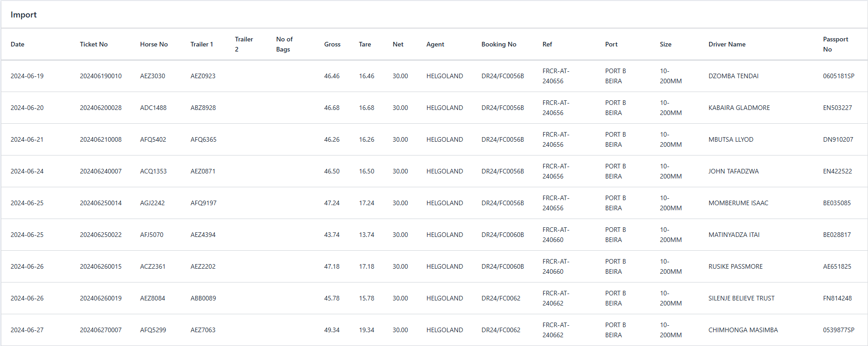
Task: Click the Import heading
Action: click(23, 15)
